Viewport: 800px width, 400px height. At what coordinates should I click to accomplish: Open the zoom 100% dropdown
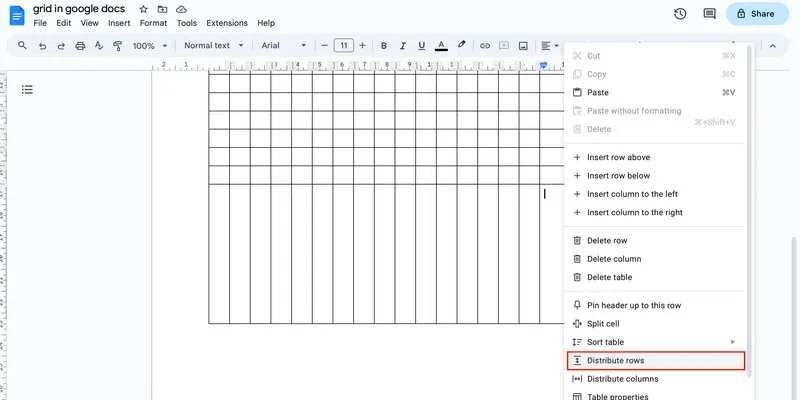tap(150, 46)
